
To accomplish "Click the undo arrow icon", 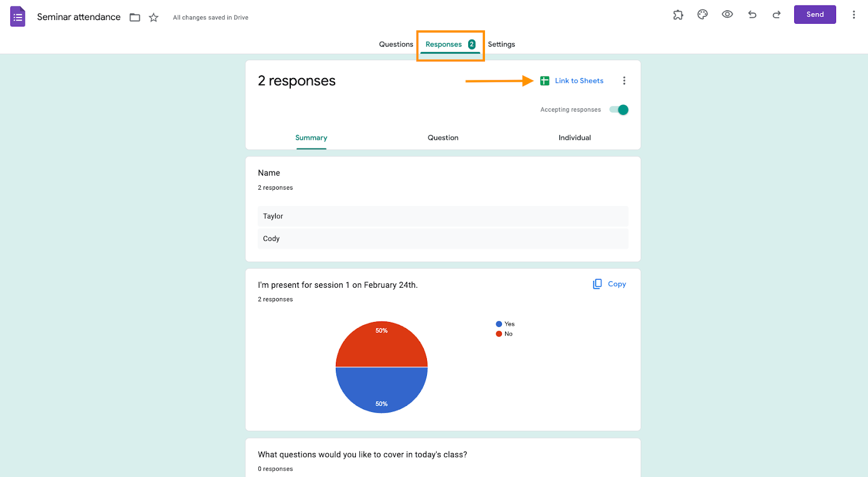I will [752, 15].
